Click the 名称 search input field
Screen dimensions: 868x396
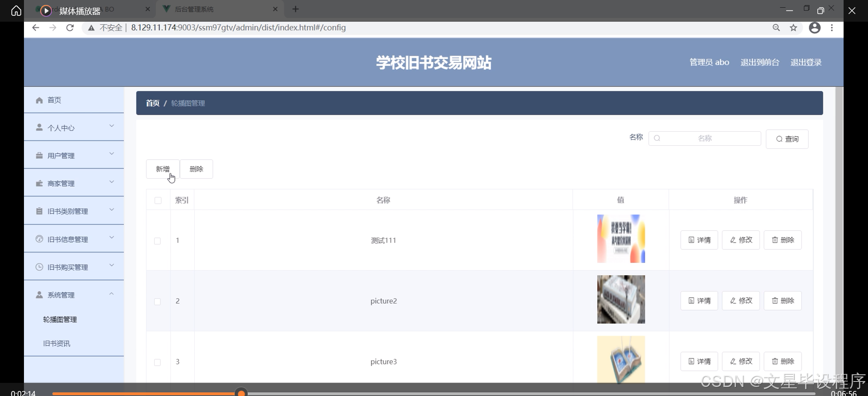[704, 138]
